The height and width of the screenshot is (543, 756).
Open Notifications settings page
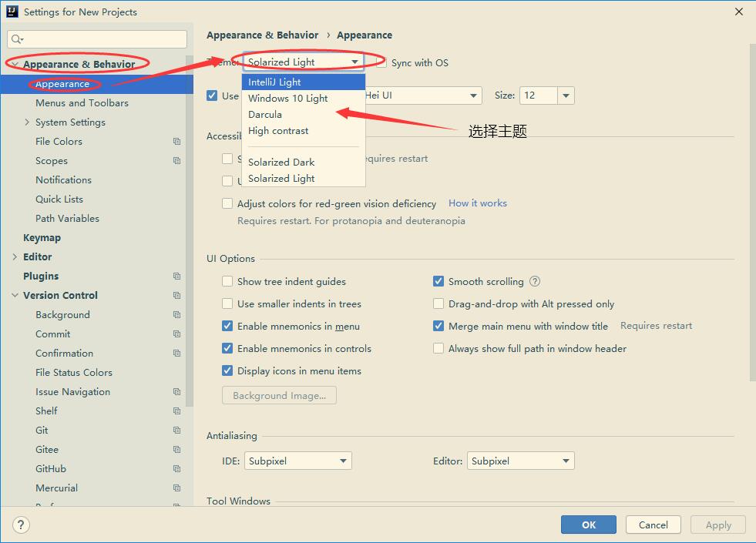pyautogui.click(x=63, y=179)
